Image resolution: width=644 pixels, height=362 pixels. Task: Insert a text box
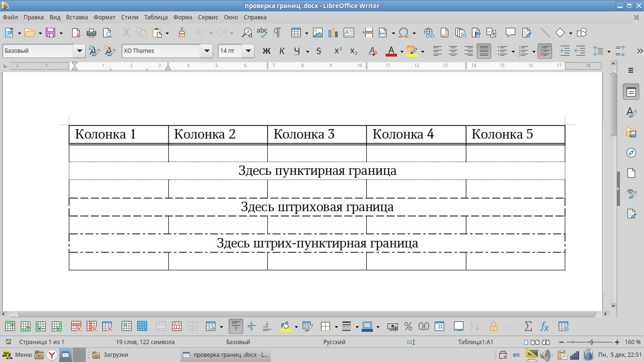(x=349, y=33)
